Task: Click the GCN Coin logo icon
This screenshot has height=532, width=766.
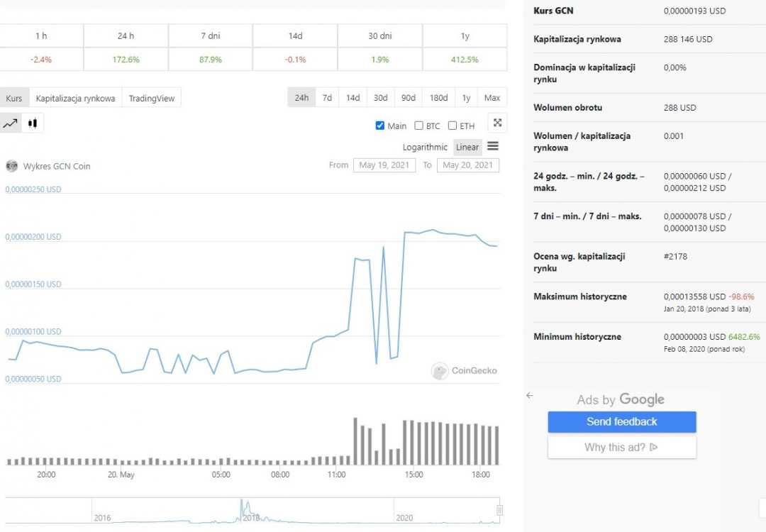Action: [x=11, y=166]
